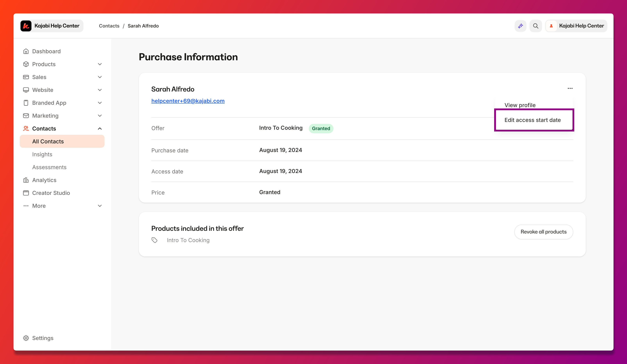
Task: Expand the Website chevron
Action: (x=100, y=90)
